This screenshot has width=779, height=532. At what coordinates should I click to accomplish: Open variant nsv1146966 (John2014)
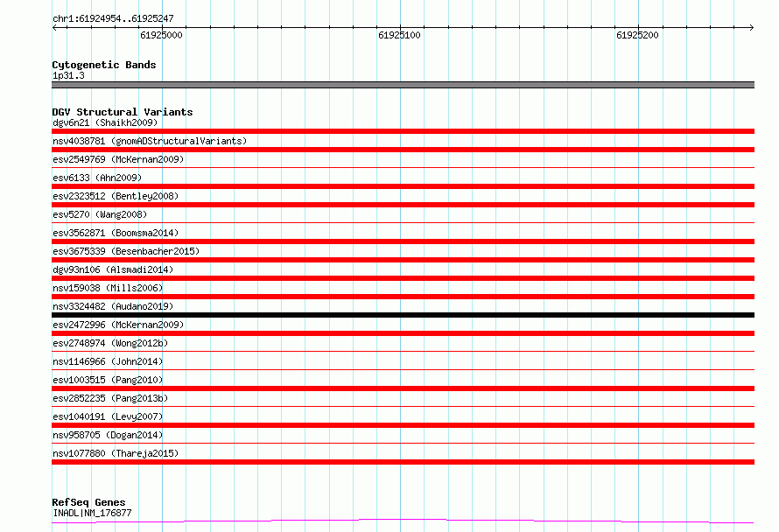pos(108,361)
